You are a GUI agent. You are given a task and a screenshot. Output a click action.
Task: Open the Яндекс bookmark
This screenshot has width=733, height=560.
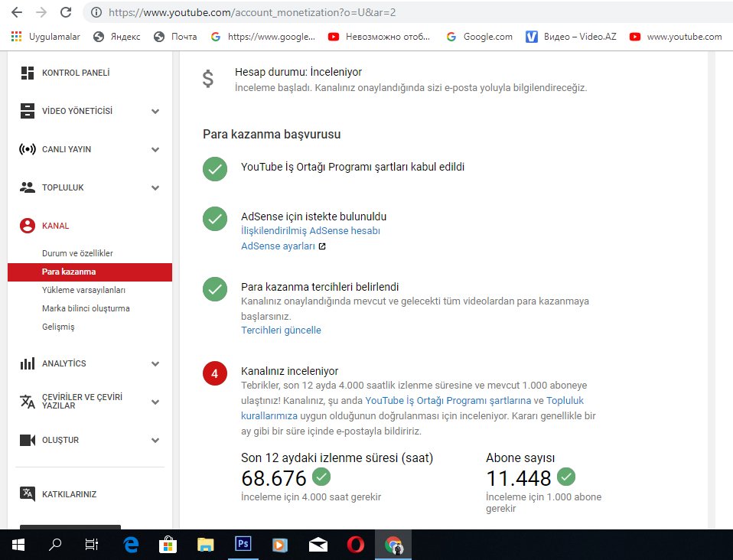click(117, 37)
